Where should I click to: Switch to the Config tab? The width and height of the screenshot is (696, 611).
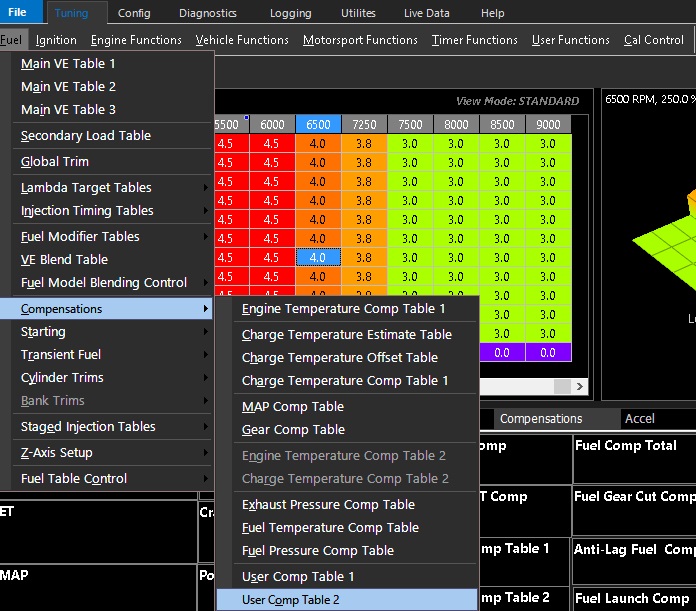pos(133,13)
